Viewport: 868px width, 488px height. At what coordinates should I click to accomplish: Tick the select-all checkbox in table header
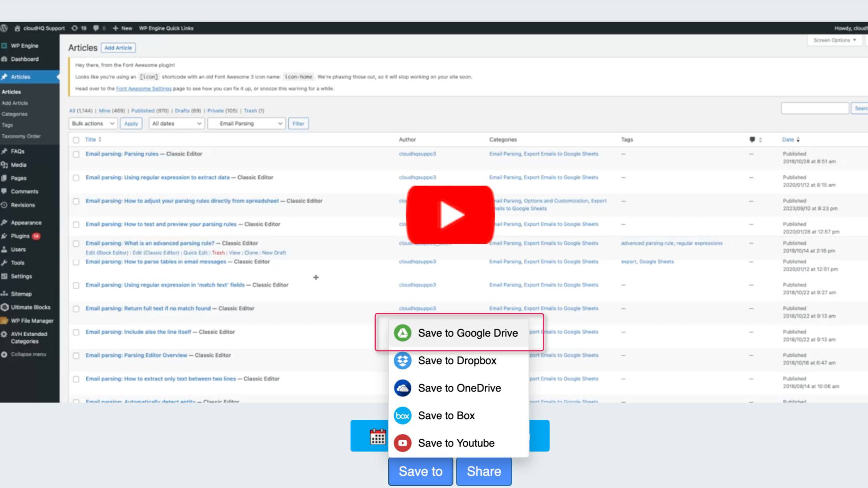76,140
